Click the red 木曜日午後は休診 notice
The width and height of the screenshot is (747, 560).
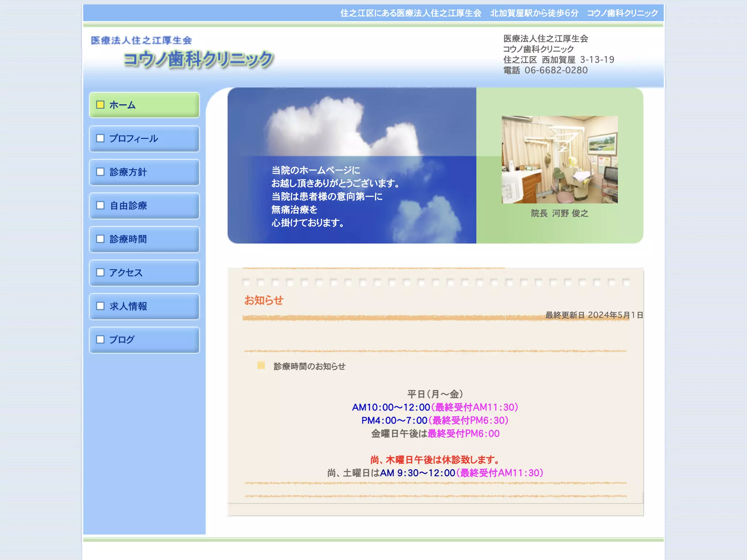pyautogui.click(x=435, y=460)
